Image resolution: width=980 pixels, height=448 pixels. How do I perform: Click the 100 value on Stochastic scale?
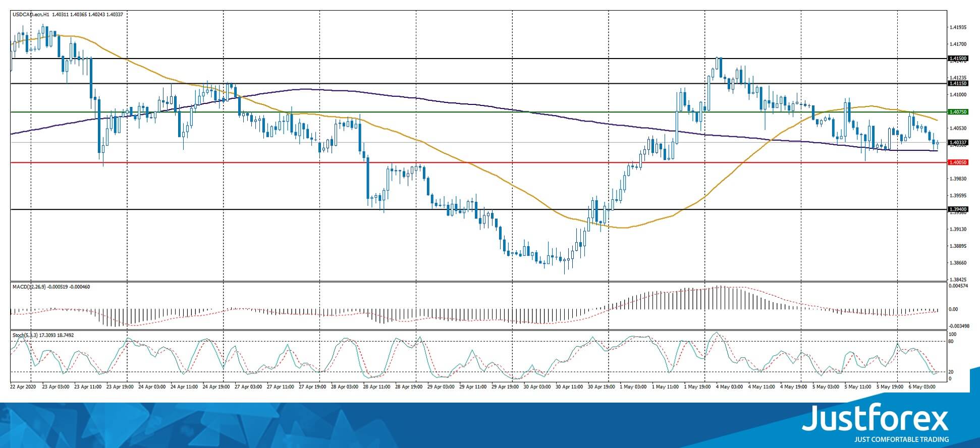click(953, 334)
